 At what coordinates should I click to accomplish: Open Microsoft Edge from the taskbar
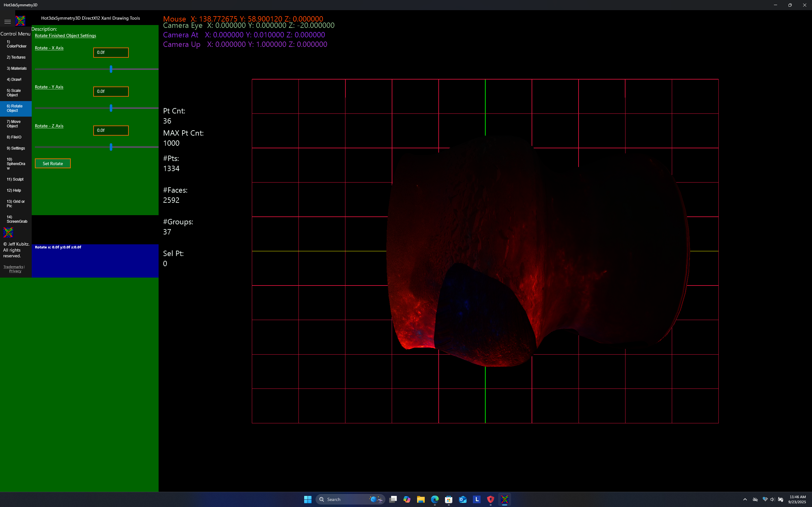click(x=435, y=499)
